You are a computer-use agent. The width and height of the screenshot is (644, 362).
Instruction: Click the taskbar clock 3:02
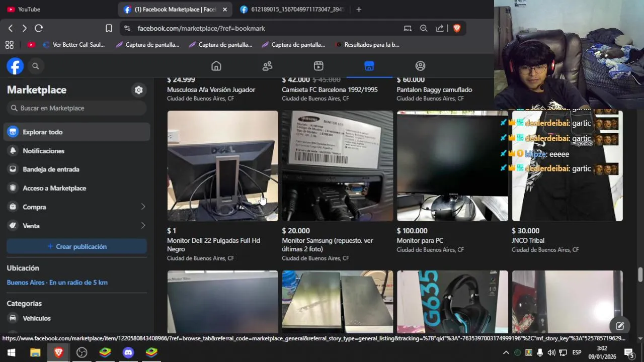point(602,348)
